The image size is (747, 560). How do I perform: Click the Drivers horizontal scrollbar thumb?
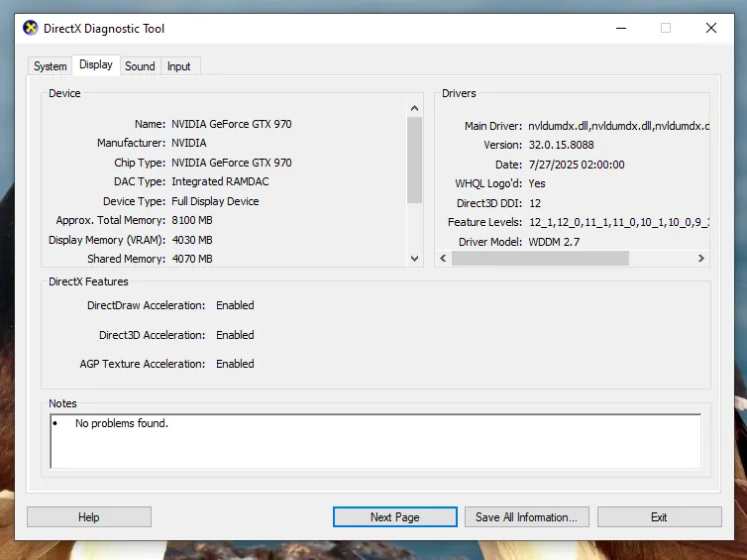540,259
